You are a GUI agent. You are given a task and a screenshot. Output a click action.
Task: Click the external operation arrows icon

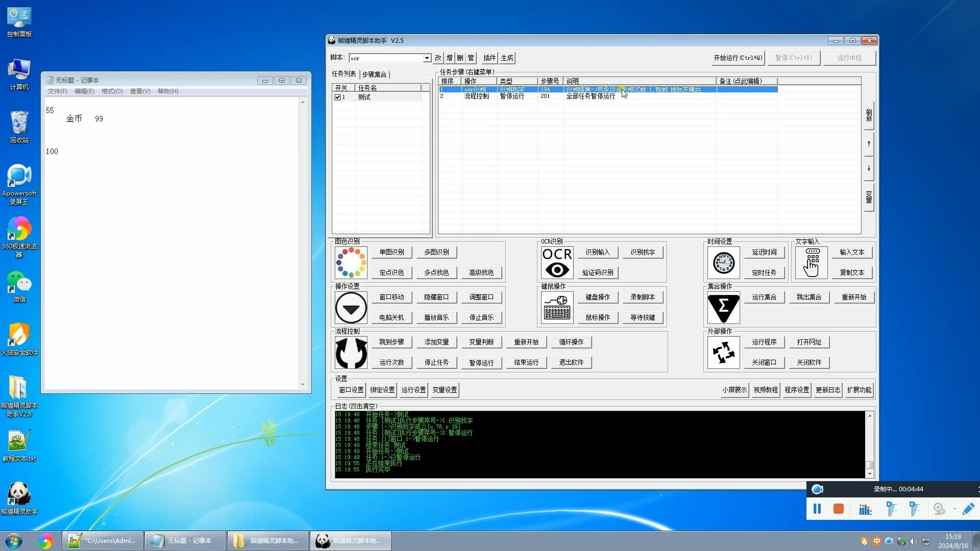point(724,353)
